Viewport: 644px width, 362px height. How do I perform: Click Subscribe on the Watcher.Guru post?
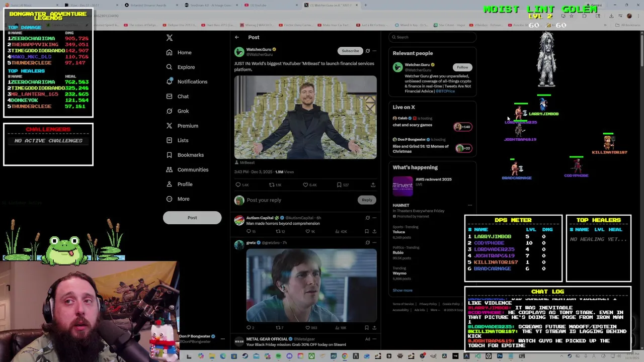(350, 51)
